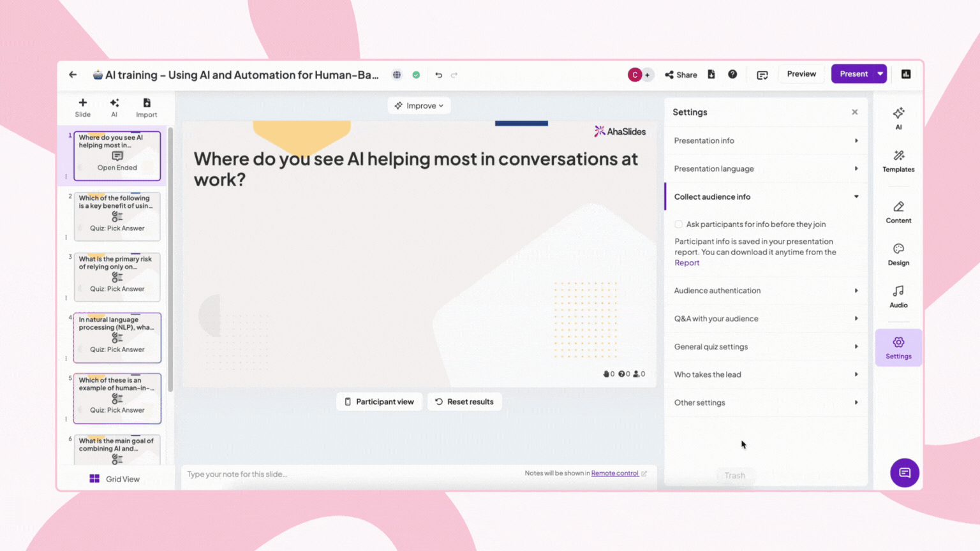This screenshot has height=551, width=980.
Task: Click Reset results
Action: pyautogui.click(x=464, y=402)
